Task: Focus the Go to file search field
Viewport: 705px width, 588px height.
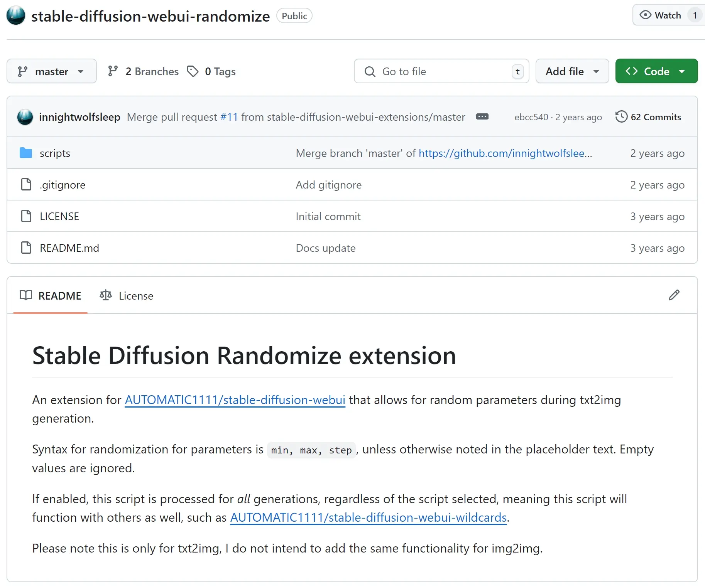Action: (441, 71)
